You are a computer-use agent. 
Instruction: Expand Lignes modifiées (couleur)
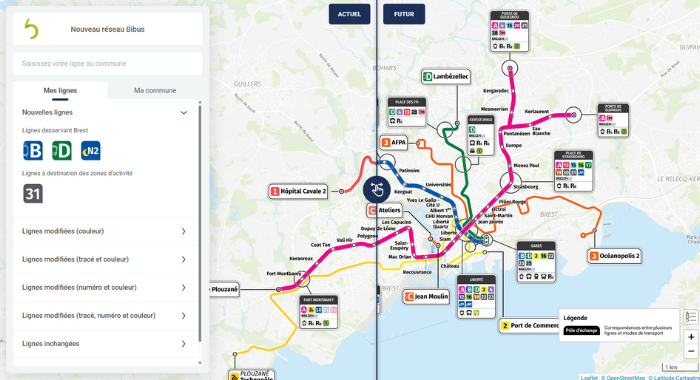pyautogui.click(x=106, y=231)
